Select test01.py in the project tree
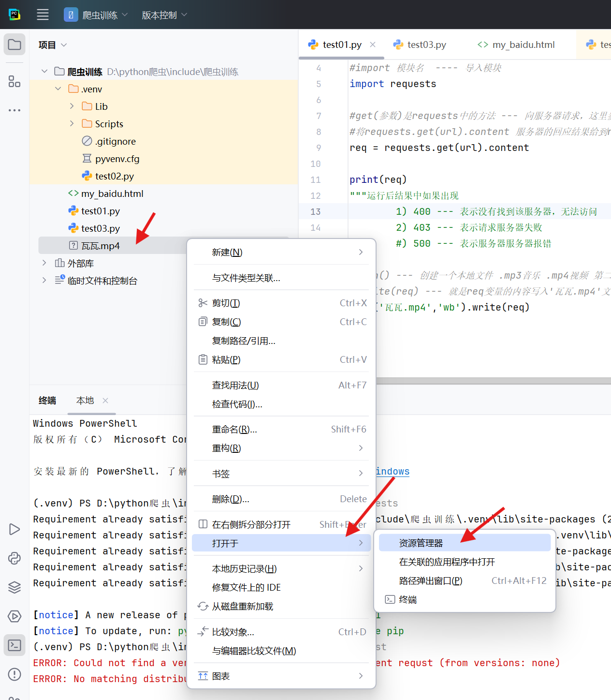 [101, 211]
